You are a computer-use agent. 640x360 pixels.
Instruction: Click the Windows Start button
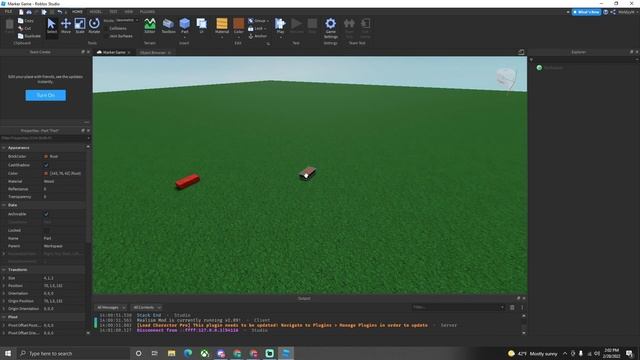pyautogui.click(x=8, y=353)
